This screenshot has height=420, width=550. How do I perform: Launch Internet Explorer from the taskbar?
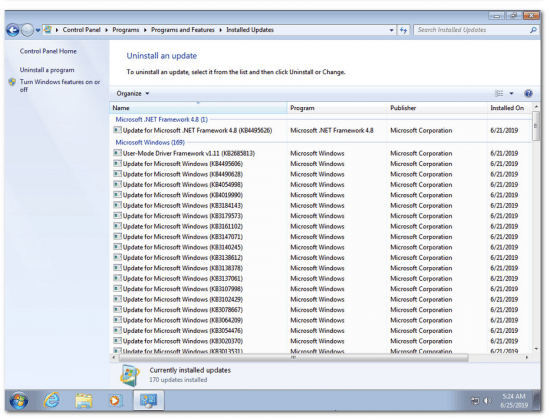pyautogui.click(x=52, y=400)
